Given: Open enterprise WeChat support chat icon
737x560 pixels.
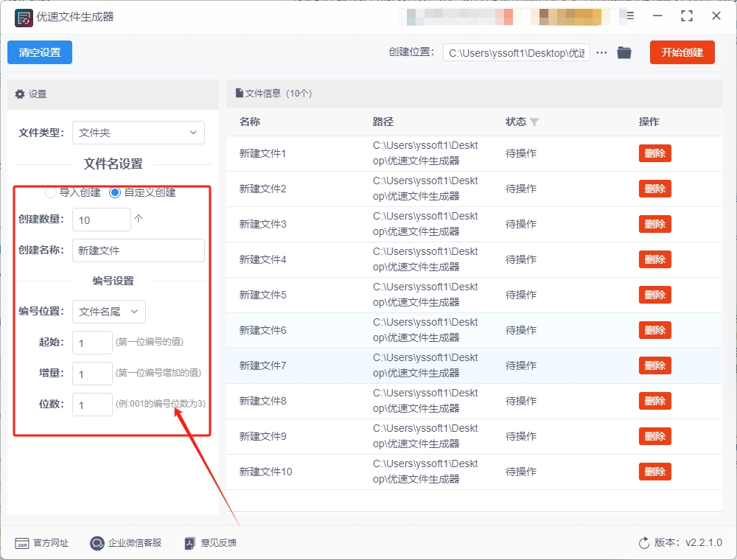Looking at the screenshot, I should click(x=97, y=543).
